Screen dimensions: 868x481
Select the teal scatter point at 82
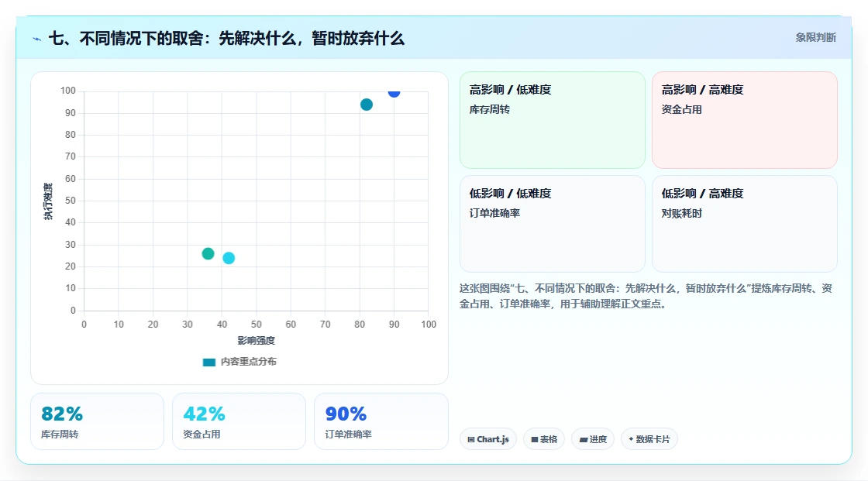367,105
